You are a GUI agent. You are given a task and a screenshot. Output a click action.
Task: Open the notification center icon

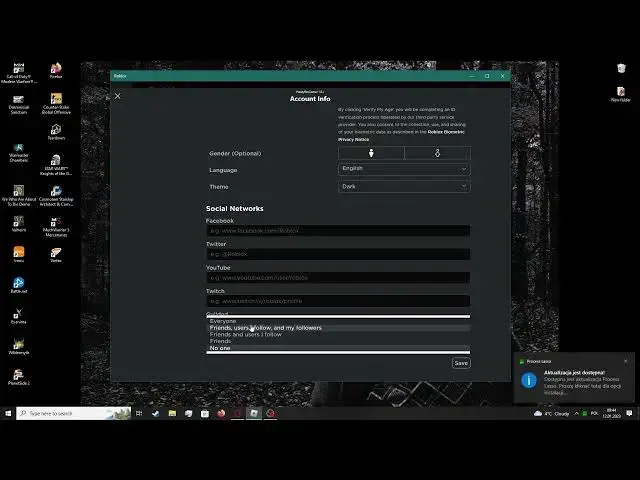tap(629, 413)
